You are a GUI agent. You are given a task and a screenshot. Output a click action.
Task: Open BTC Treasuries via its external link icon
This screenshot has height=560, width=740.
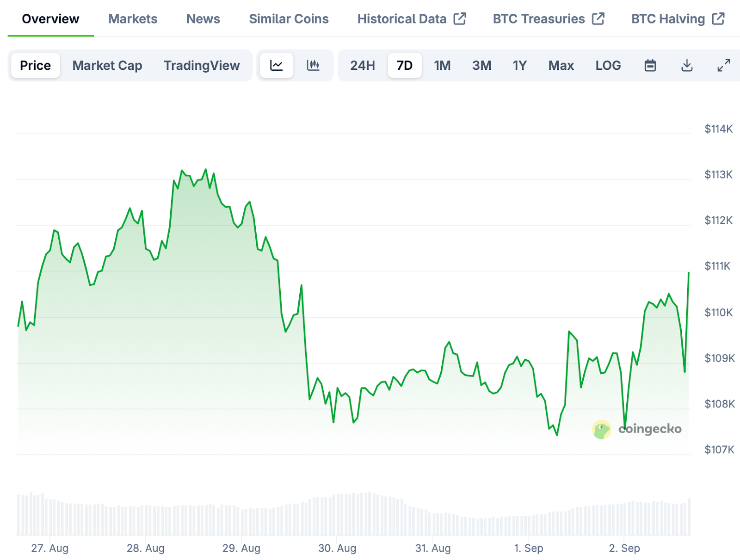(599, 18)
